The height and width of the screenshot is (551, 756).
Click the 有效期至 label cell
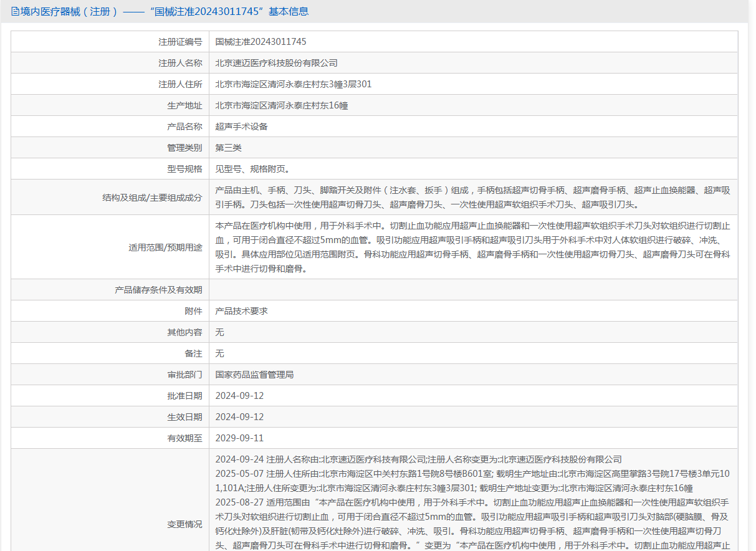pos(110,438)
